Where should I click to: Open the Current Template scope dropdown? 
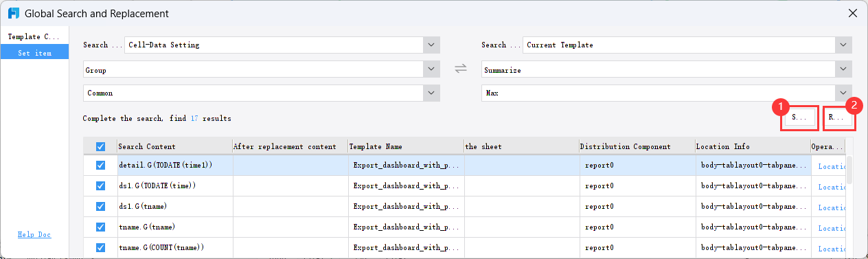point(844,45)
